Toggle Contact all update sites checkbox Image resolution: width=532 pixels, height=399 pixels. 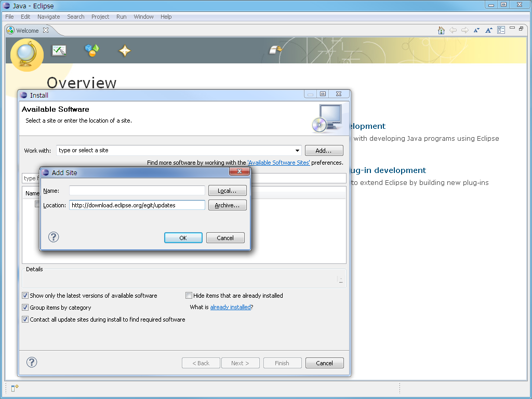pos(25,320)
